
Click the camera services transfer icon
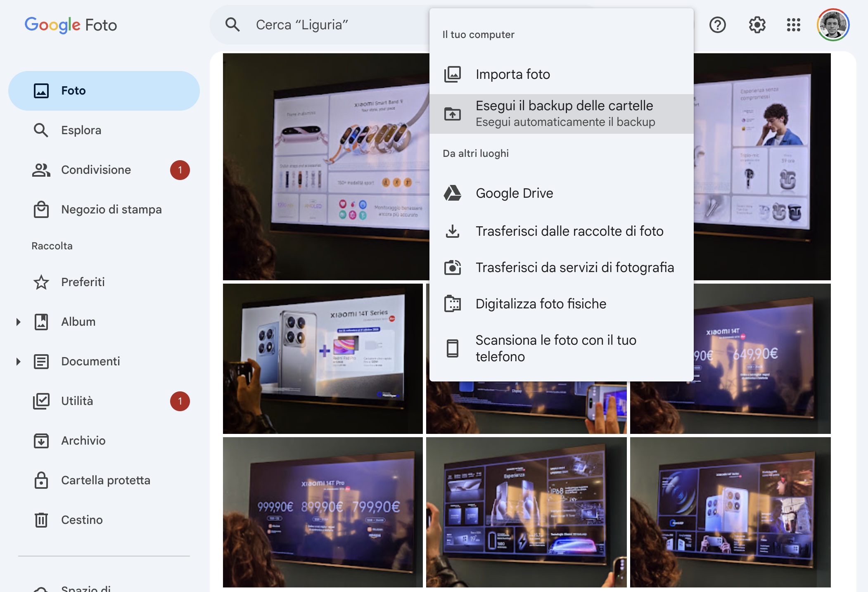coord(453,268)
